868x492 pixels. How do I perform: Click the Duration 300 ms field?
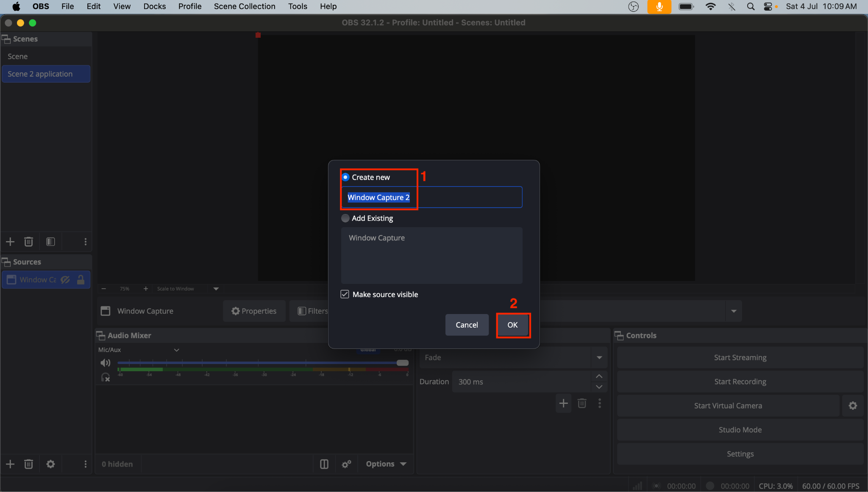(521, 382)
